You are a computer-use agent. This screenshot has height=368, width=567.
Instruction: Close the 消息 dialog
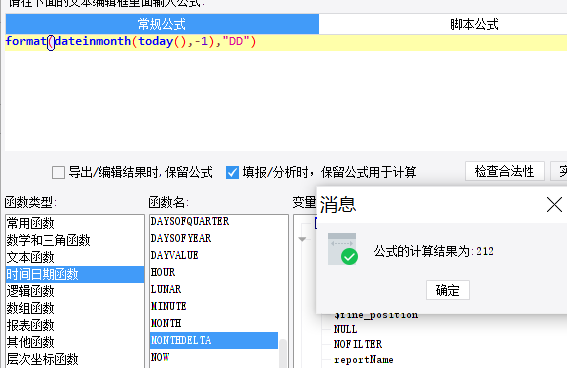tap(554, 205)
